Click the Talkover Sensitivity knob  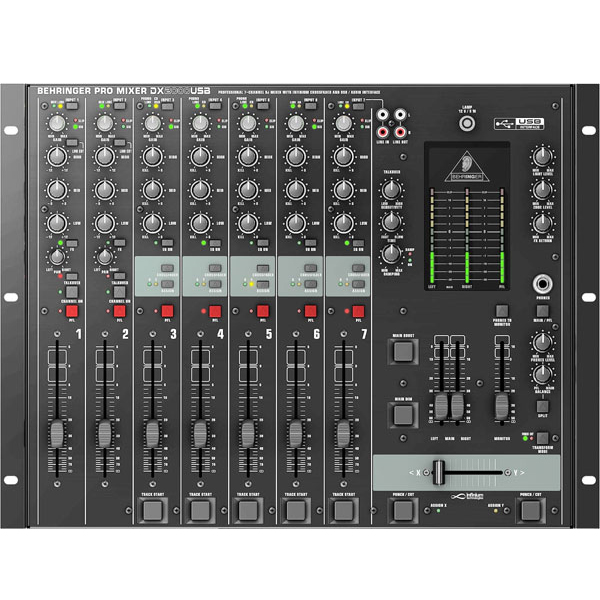[x=391, y=190]
